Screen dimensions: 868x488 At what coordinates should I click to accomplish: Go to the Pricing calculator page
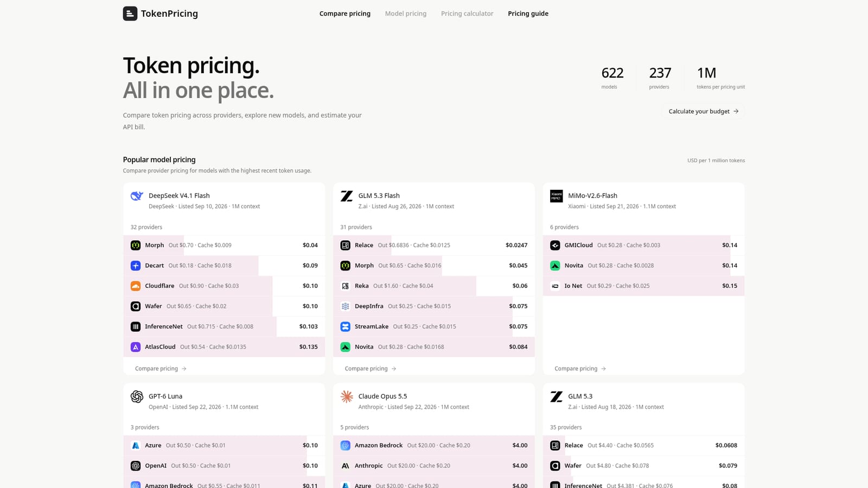pyautogui.click(x=467, y=14)
